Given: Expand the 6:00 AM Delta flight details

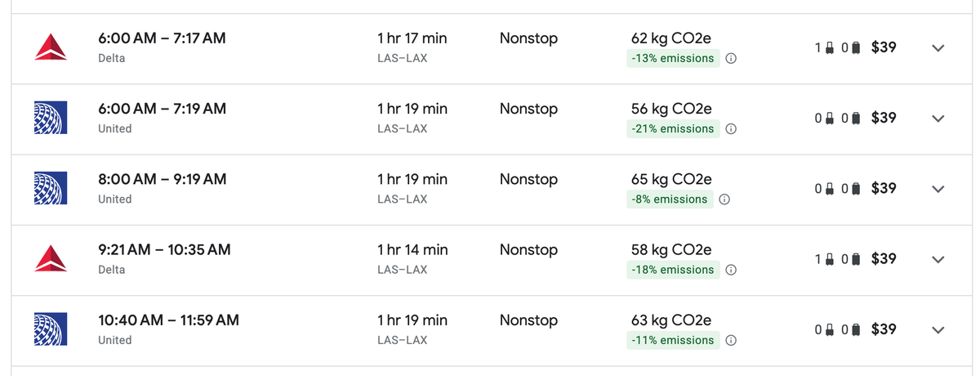Looking at the screenshot, I should (x=938, y=48).
